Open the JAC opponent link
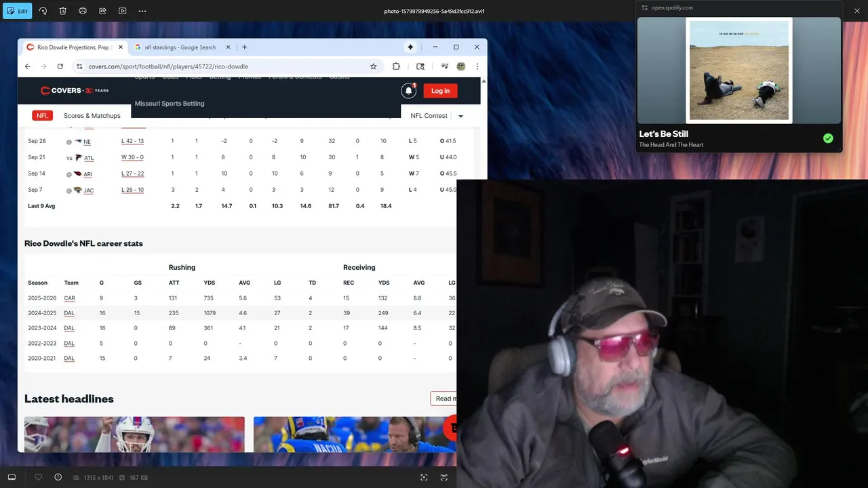The height and width of the screenshot is (488, 868). coord(89,190)
